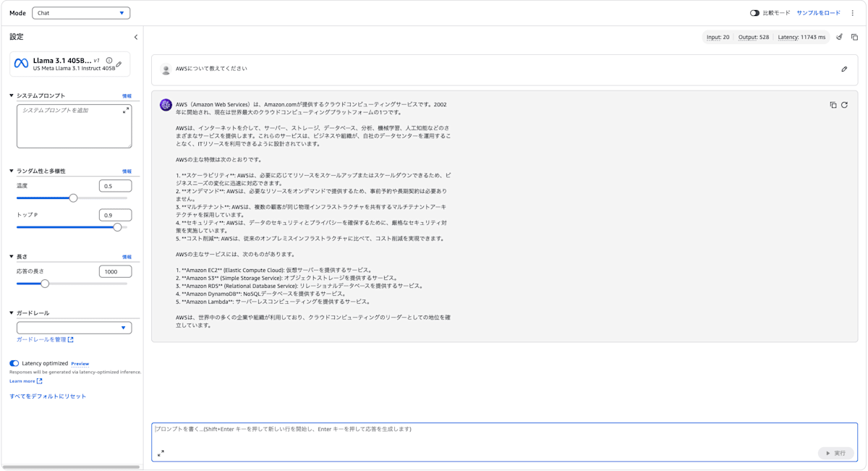Click the Preview link next to Latency optimized
The image size is (868, 471).
pos(80,364)
